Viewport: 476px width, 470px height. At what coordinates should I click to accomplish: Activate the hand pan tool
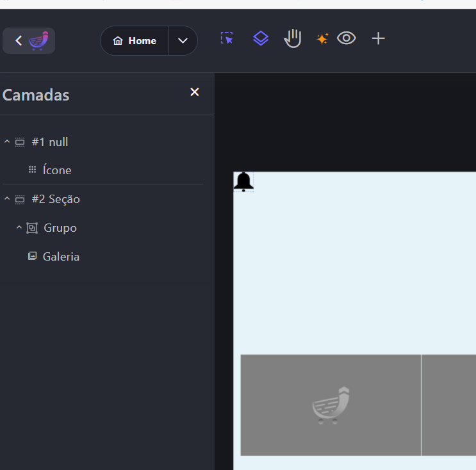[293, 38]
